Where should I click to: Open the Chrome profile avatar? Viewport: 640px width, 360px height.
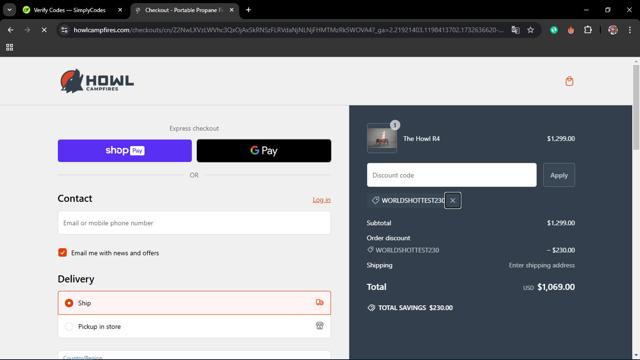click(x=613, y=30)
